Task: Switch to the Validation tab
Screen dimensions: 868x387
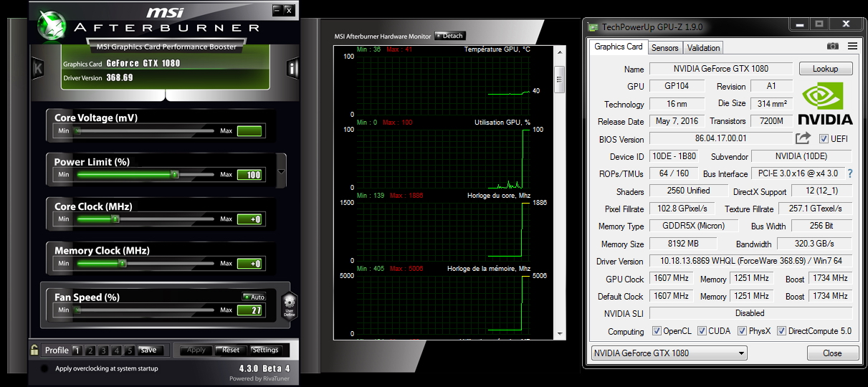Action: pos(703,48)
